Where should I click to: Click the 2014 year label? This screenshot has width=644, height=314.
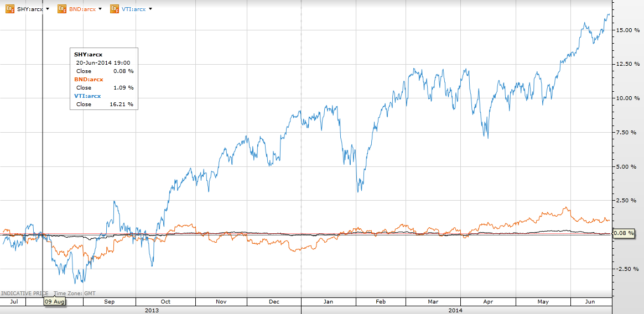point(456,310)
